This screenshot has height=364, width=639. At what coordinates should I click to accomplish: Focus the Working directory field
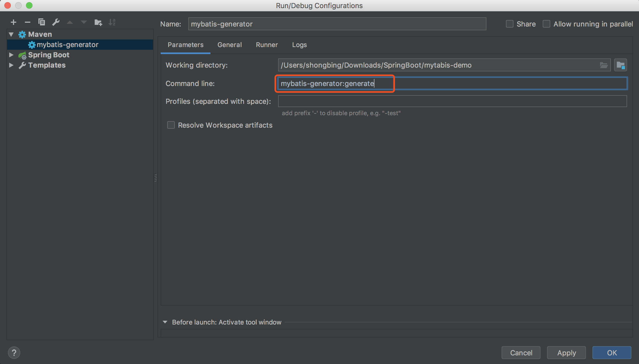444,65
